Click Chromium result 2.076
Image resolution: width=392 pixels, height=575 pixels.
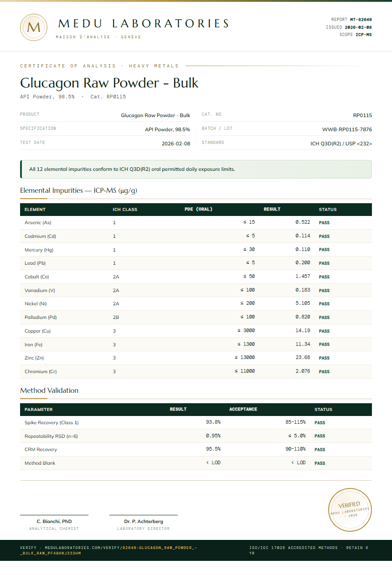303,371
